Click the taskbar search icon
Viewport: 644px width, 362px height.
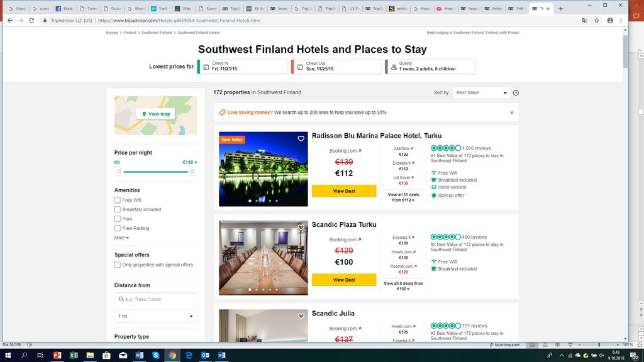25,356
